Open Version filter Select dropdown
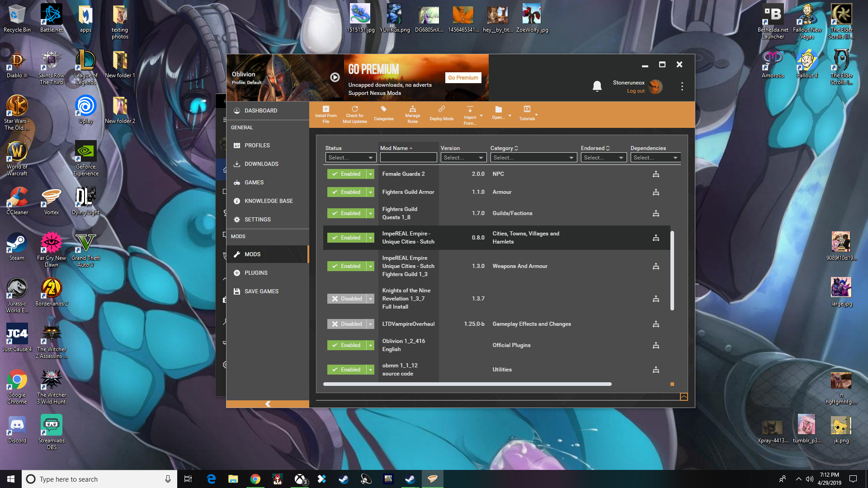Image resolution: width=868 pixels, height=488 pixels. point(463,158)
